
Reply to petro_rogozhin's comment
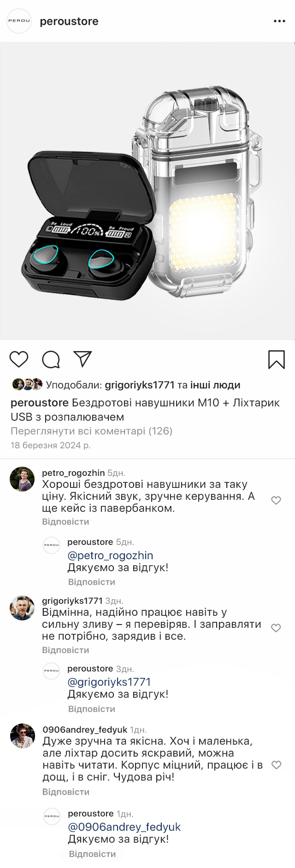65,522
